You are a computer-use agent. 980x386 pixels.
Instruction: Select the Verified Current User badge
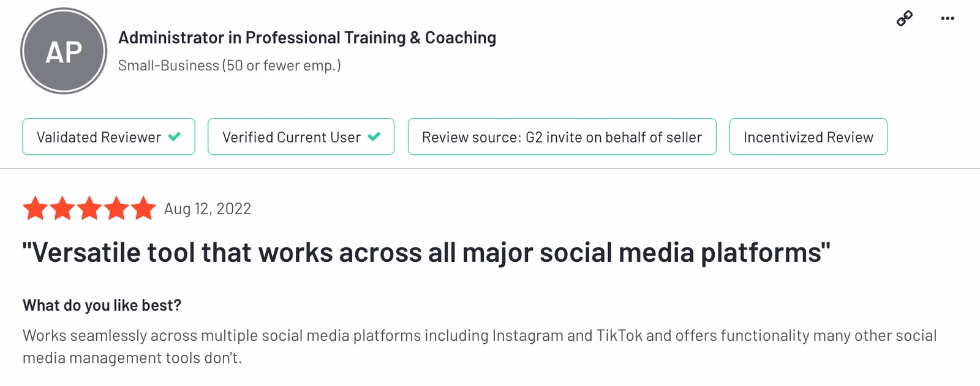pos(301,137)
